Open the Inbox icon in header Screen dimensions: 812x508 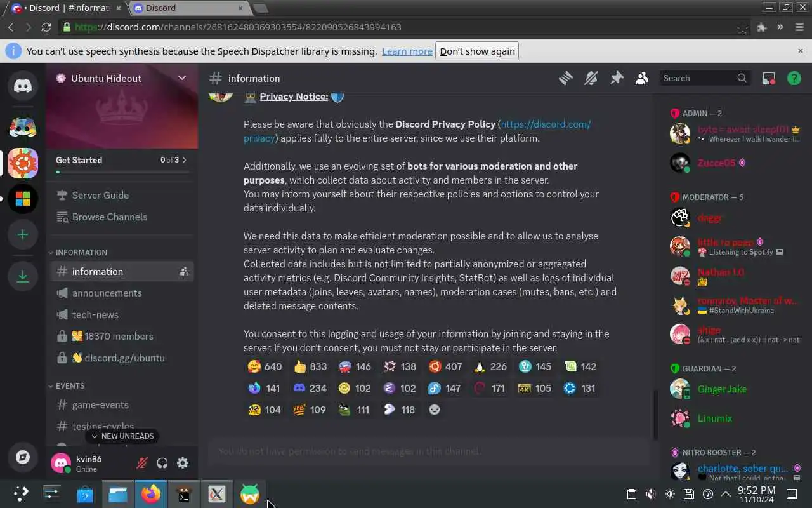point(768,78)
